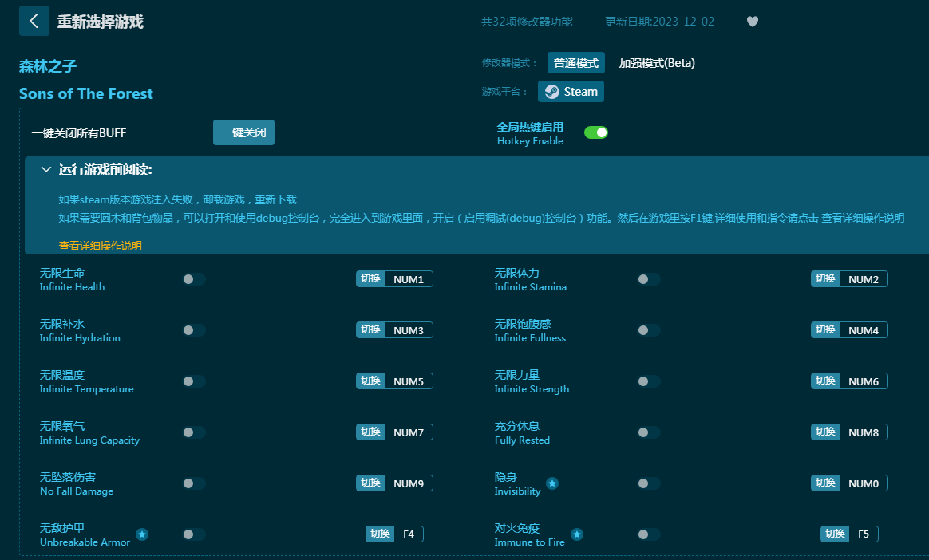Viewport: 929px width, 560px height.
Task: Click the 游戏平台 label
Action: click(504, 92)
